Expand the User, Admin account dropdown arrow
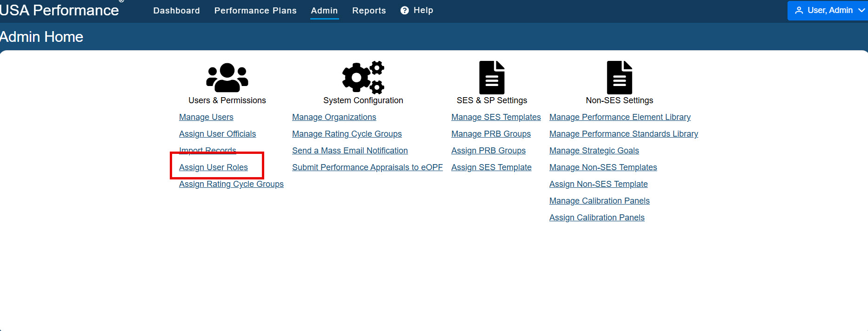The width and height of the screenshot is (868, 331). (861, 10)
